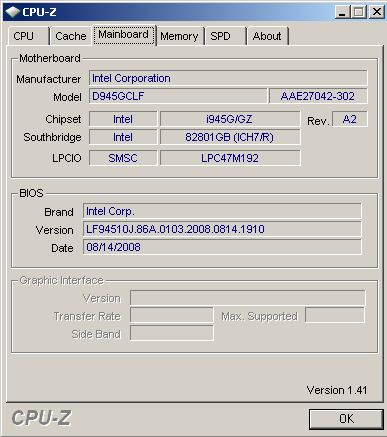Screen dimensions: 387x437
Task: Click the Southbridge field 82801GB (ICH7/R)
Action: (230, 137)
